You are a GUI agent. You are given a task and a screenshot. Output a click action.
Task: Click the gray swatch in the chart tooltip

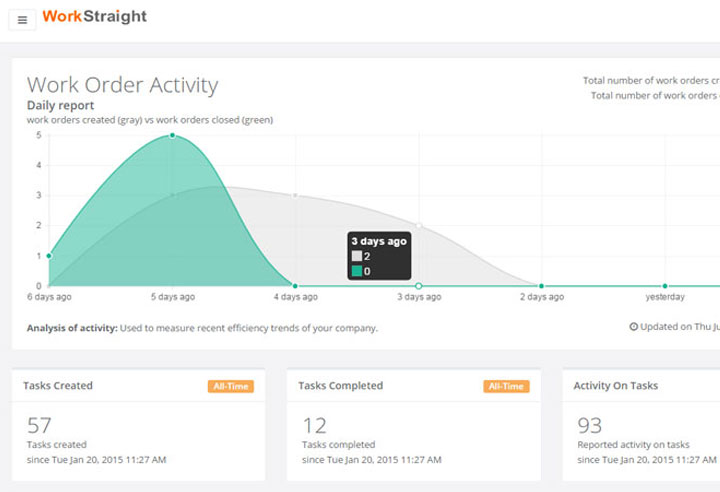[357, 256]
